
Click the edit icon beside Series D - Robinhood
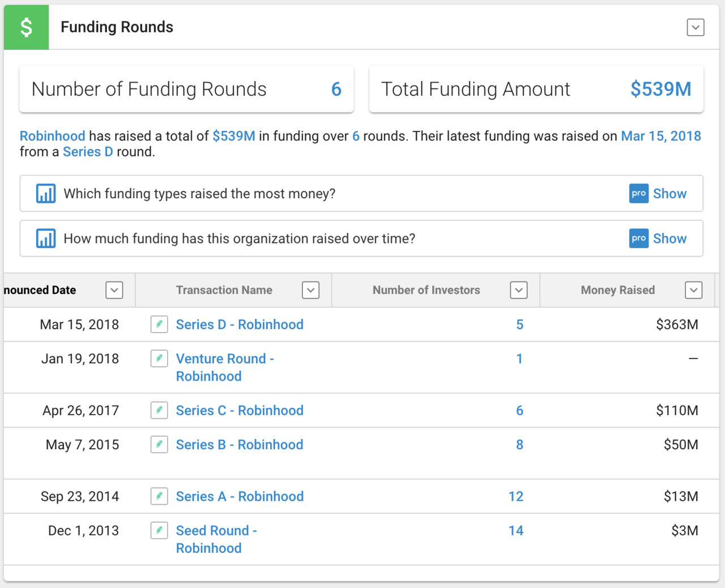coord(159,325)
